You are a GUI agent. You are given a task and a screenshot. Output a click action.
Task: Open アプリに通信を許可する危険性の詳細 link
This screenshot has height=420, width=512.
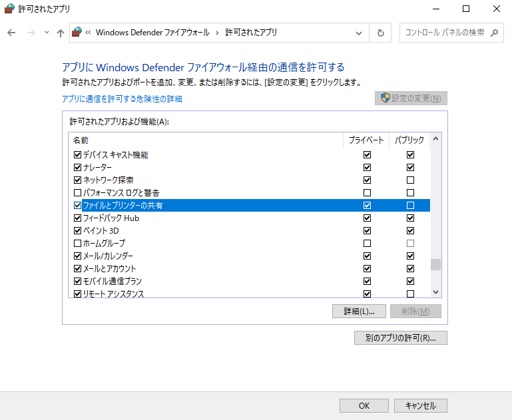coord(122,99)
